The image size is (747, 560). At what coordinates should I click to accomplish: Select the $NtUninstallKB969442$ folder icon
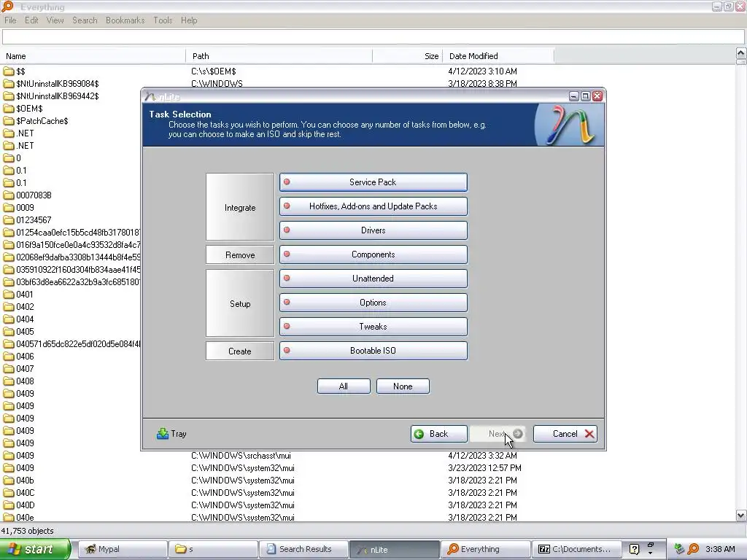(x=9, y=96)
